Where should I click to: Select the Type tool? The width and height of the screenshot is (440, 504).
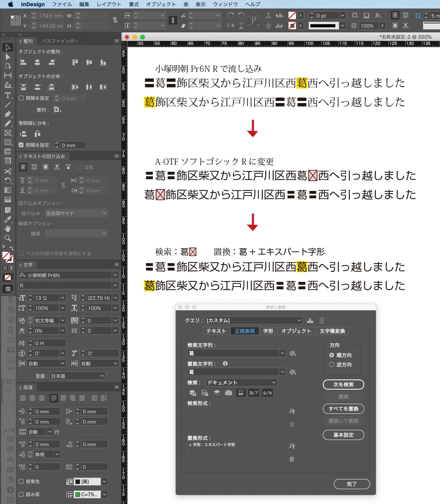click(x=8, y=95)
